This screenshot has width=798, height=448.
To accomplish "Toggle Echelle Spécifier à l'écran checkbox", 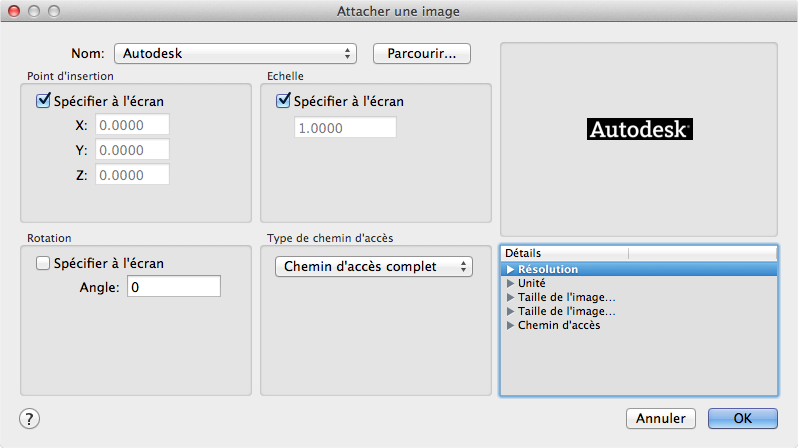I will pos(283,101).
